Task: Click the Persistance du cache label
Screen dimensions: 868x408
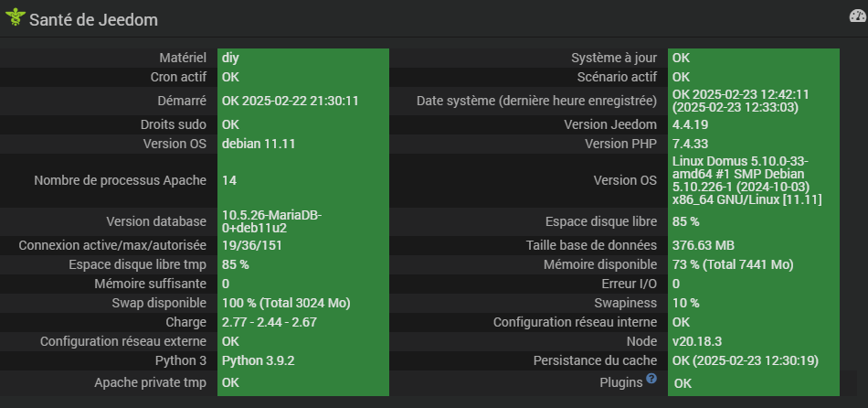Action: [x=595, y=360]
